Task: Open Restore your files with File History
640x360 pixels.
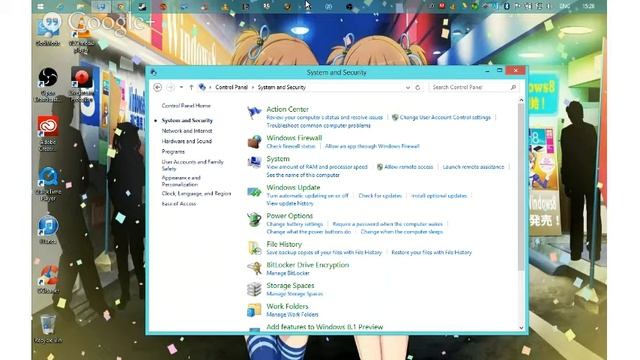Action: (x=431, y=253)
